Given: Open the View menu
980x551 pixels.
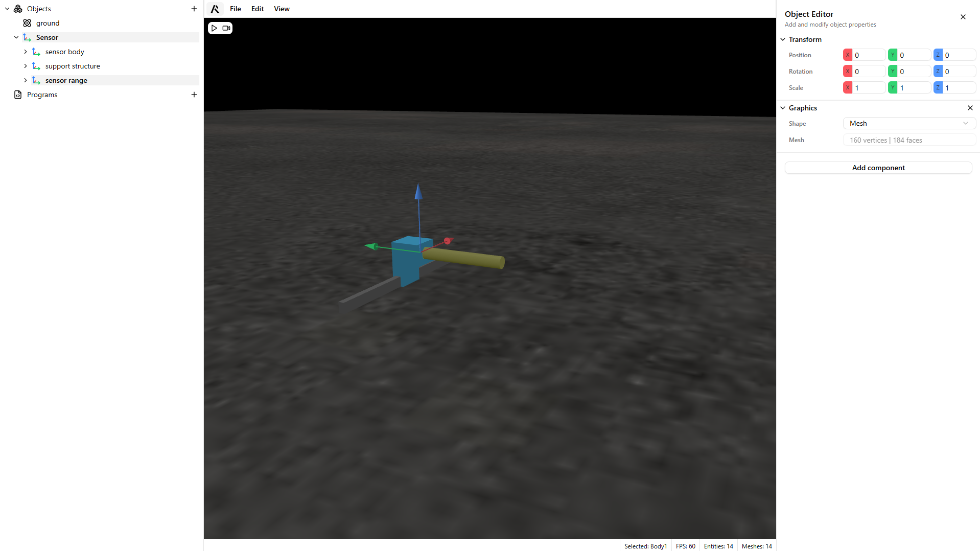Looking at the screenshot, I should point(282,9).
